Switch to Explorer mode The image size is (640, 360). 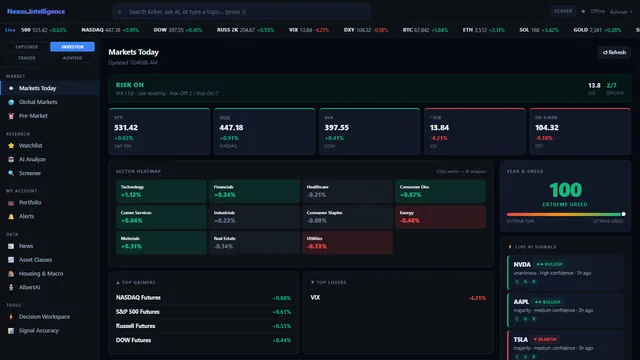tap(27, 47)
